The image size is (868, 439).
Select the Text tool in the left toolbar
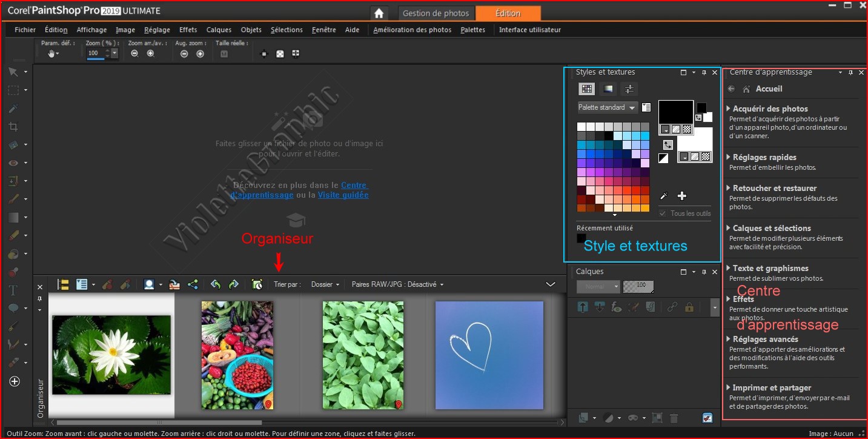pos(13,290)
